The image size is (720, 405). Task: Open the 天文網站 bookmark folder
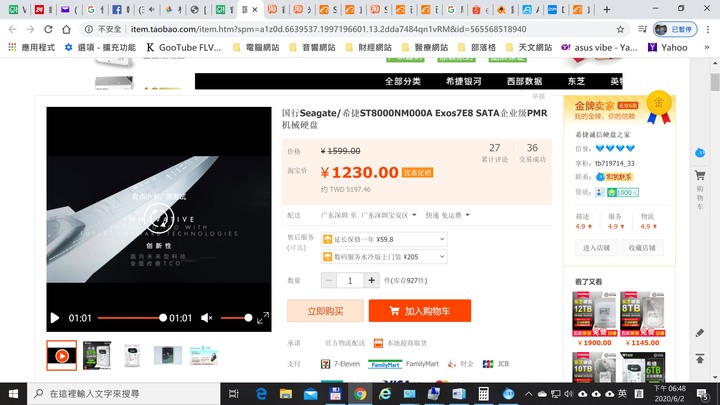point(529,47)
